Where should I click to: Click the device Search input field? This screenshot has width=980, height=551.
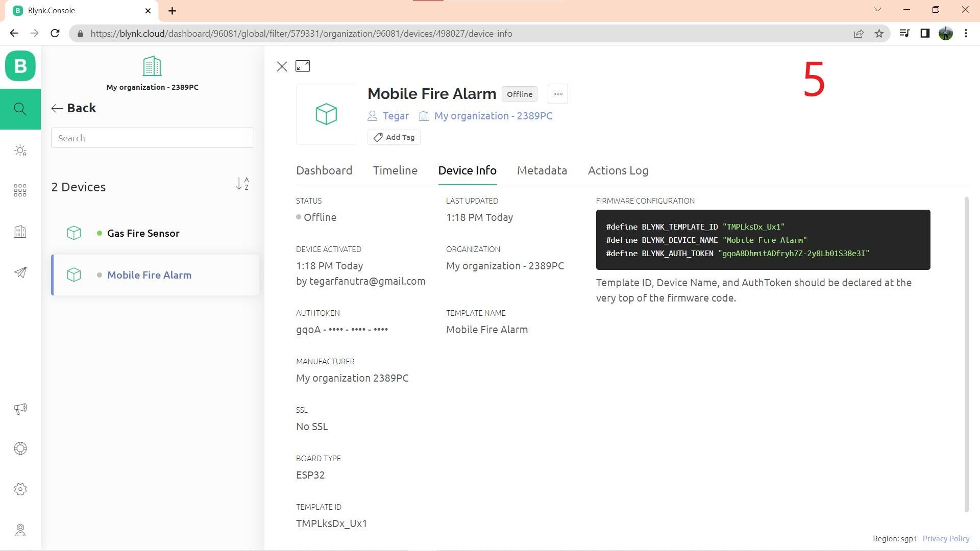point(152,138)
